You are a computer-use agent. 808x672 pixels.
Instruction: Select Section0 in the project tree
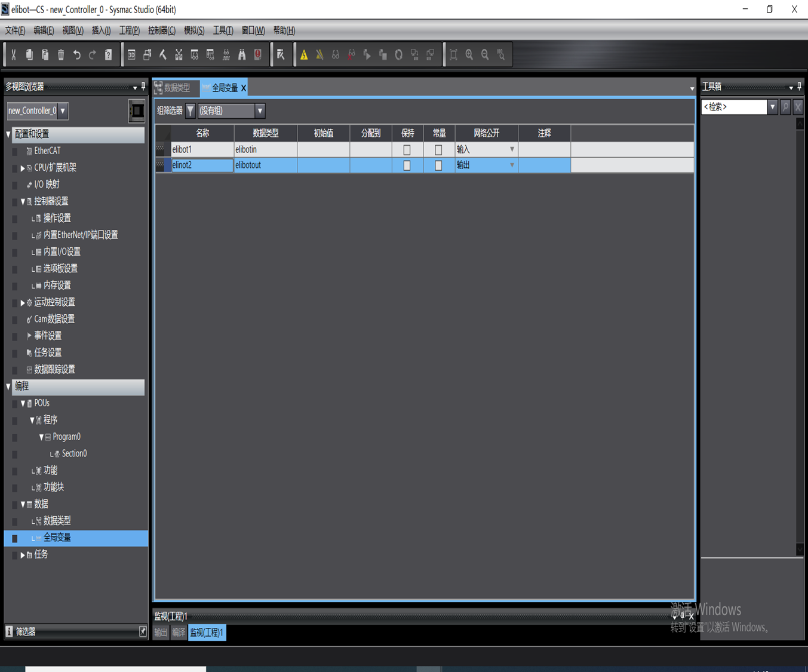(74, 454)
